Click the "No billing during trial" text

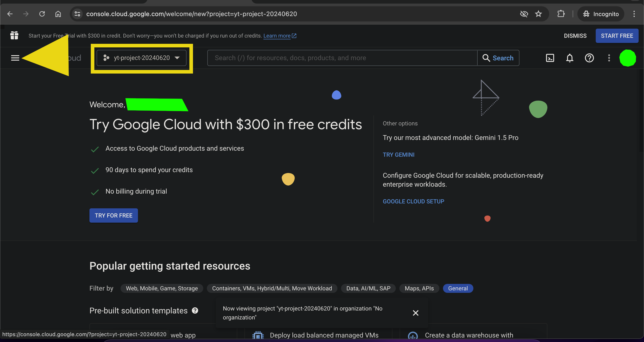coord(136,192)
